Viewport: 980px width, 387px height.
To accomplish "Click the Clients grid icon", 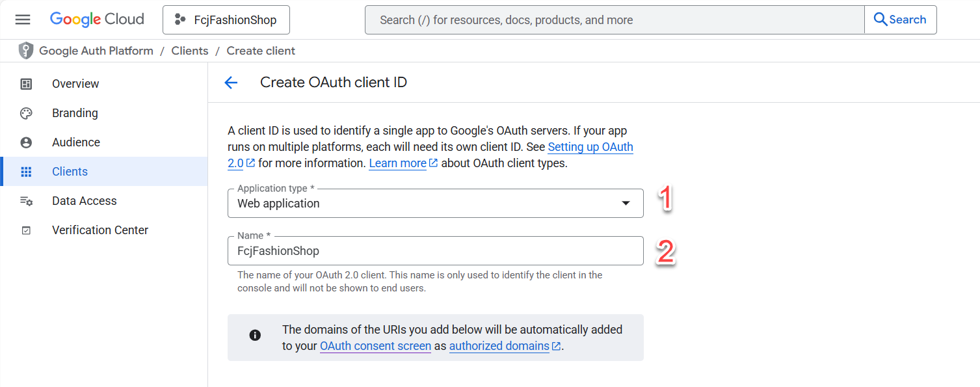I will pos(26,172).
